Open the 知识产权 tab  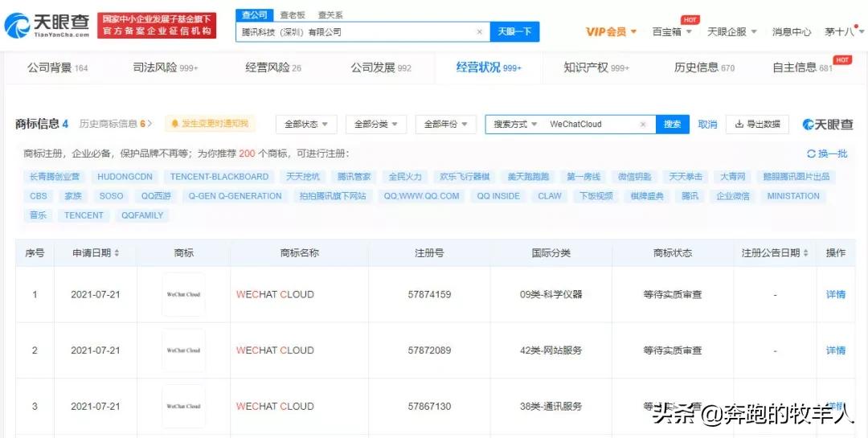coord(596,68)
